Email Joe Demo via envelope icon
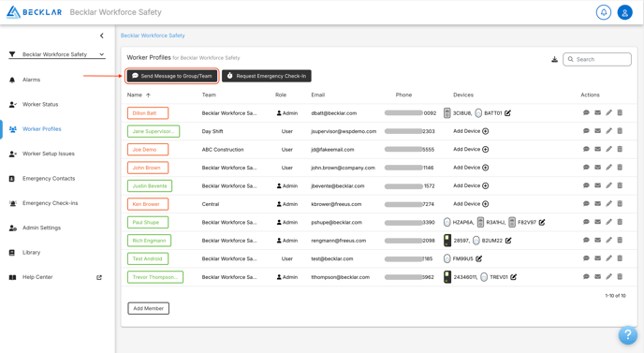Image resolution: width=644 pixels, height=353 pixels. (597, 149)
